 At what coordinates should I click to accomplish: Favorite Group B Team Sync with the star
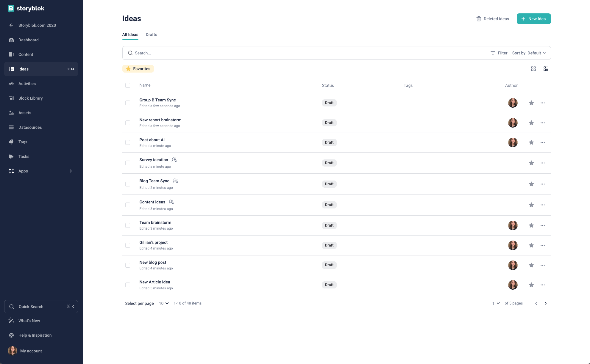pos(531,103)
